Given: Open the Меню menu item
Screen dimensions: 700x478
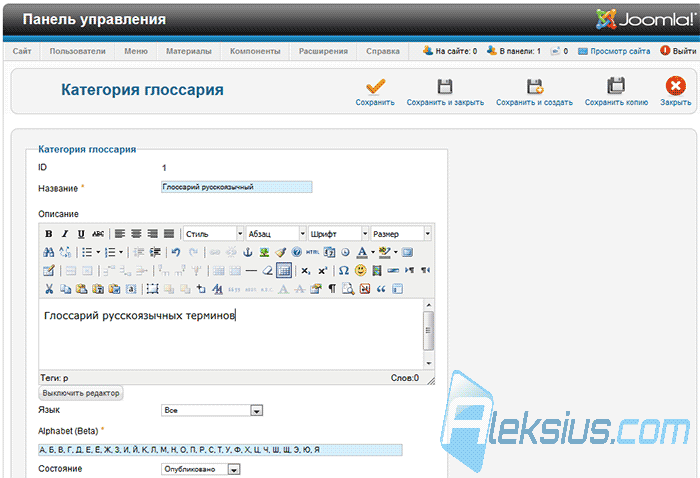Looking at the screenshot, I should pos(136,51).
